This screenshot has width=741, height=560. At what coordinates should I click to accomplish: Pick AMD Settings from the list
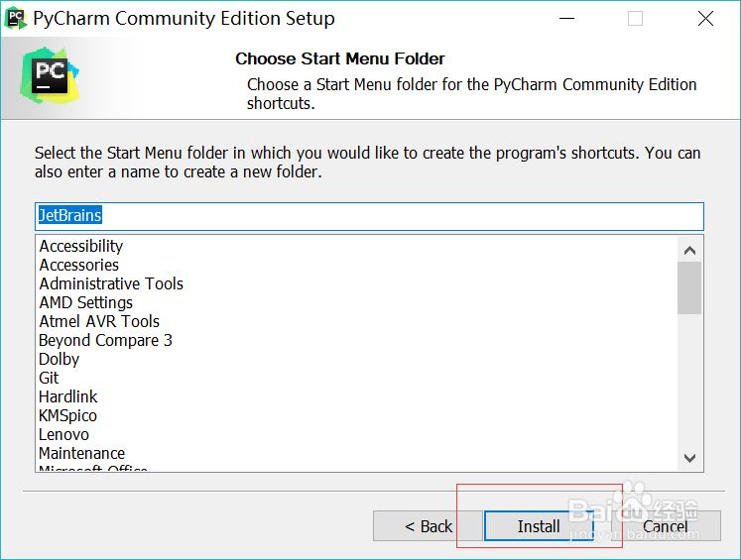[x=86, y=302]
